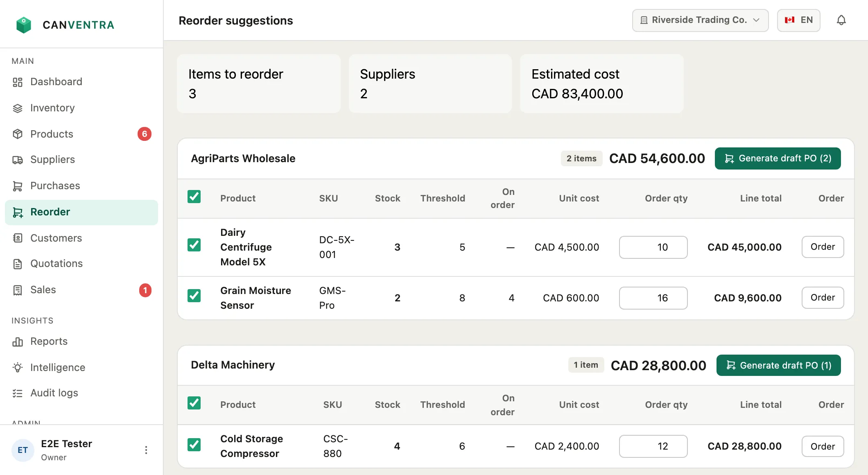Click the Reports bar chart icon

tap(17, 342)
